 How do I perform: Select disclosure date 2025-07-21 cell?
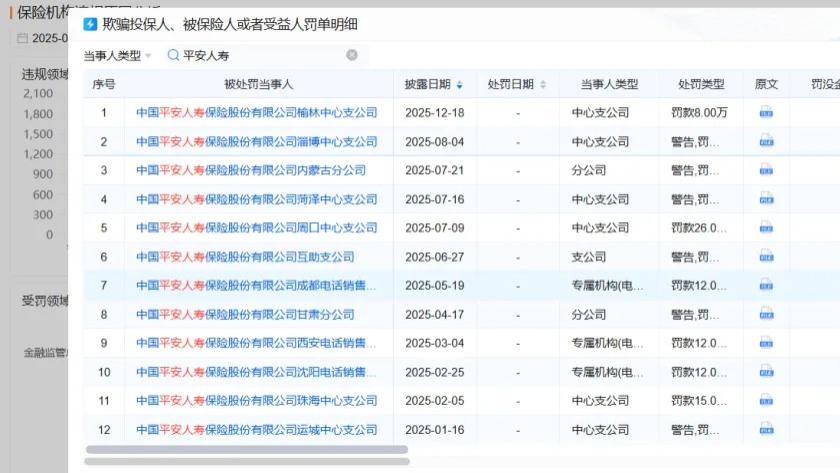(434, 170)
